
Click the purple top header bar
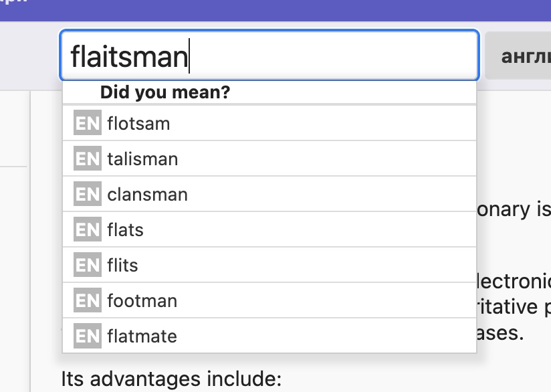point(275,11)
